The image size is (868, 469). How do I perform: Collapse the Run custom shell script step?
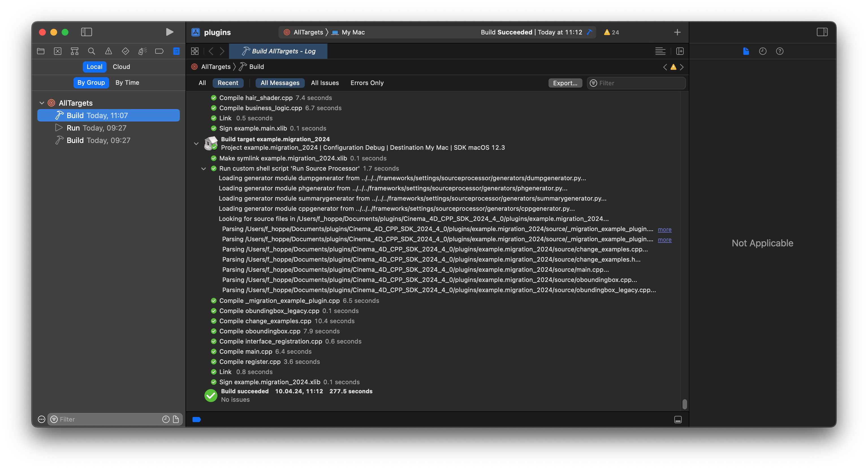204,168
